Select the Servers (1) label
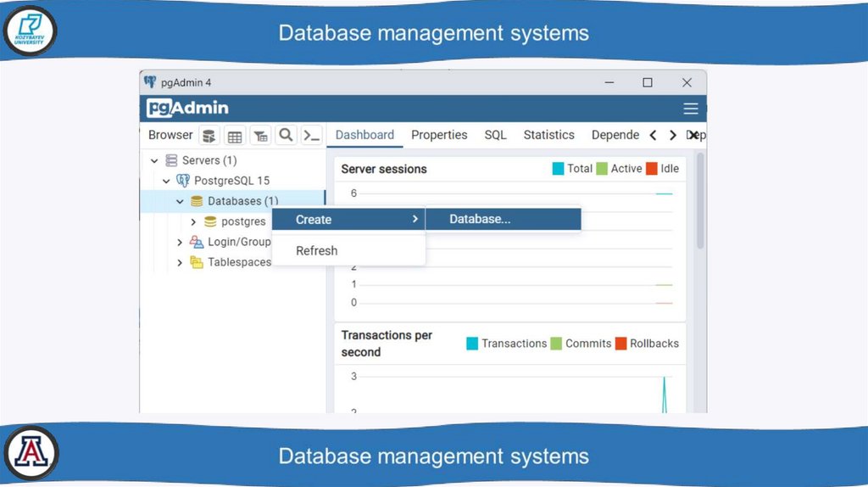The width and height of the screenshot is (868, 487). coord(209,160)
